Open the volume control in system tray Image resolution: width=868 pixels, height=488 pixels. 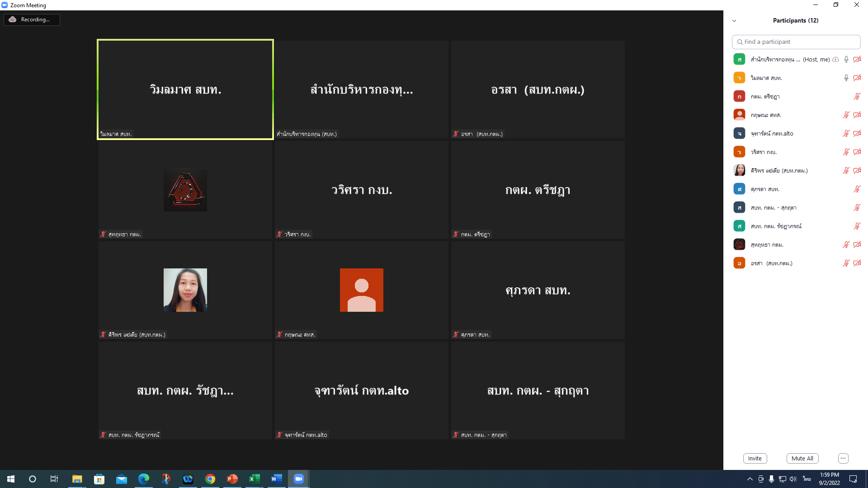793,479
